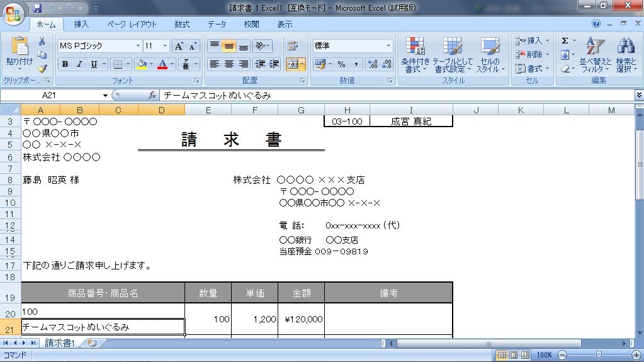The height and width of the screenshot is (362, 644).
Task: Open Cell Styles (セルのスタイル)
Action: coord(490,54)
